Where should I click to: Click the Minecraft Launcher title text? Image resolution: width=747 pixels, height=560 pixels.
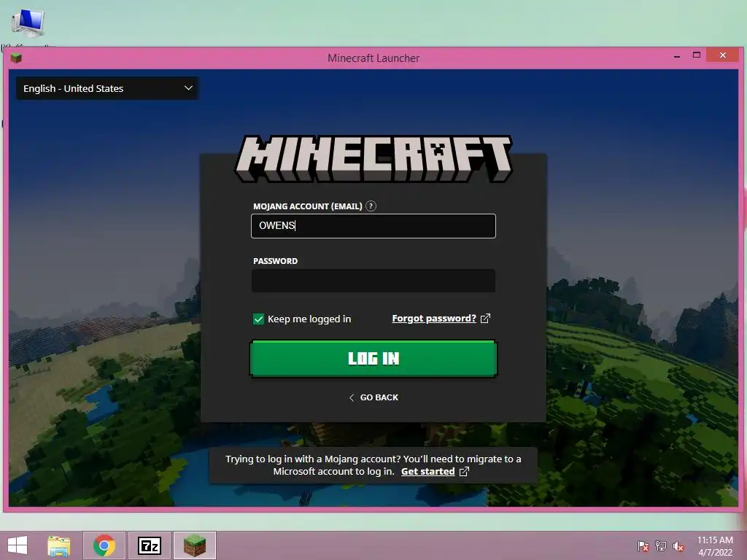point(373,58)
